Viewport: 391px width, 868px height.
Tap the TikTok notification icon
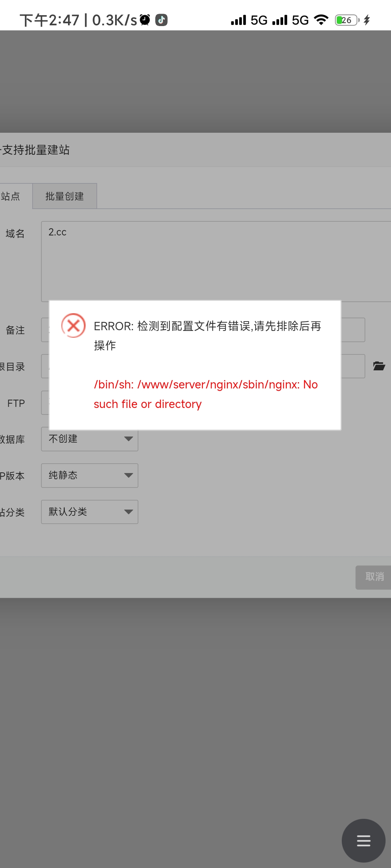click(x=161, y=20)
